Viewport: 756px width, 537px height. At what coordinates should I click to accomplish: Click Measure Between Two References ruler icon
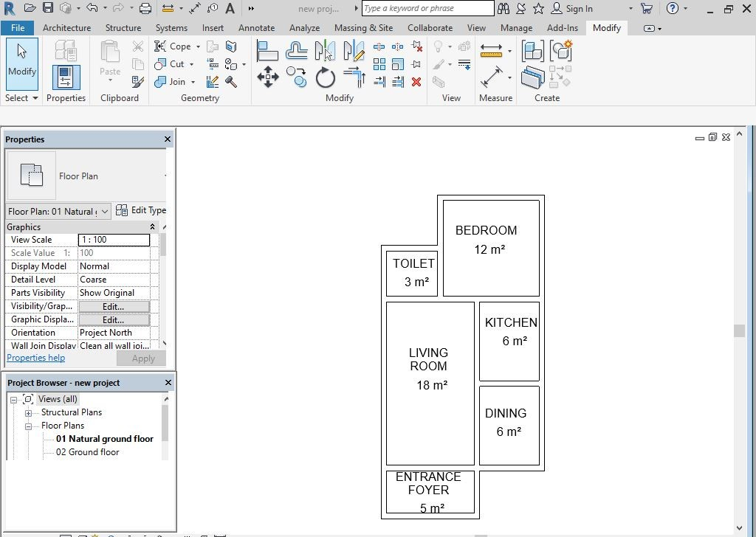tap(491, 51)
